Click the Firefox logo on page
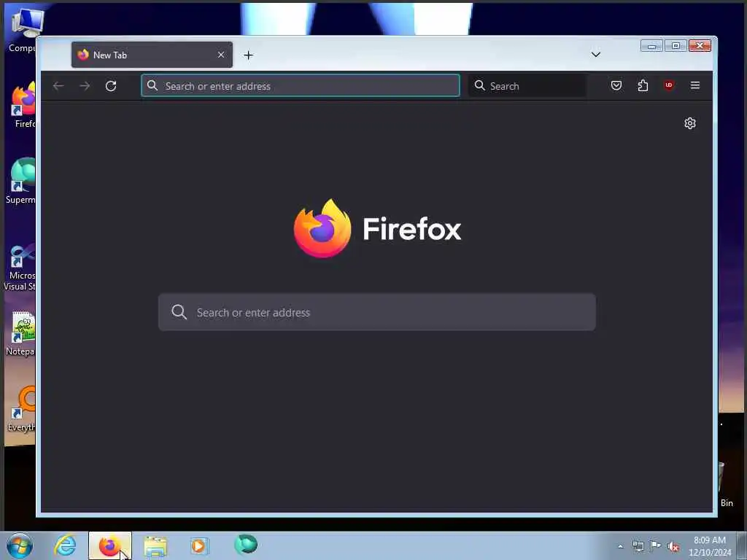Screen dimensions: 747x560 pyautogui.click(x=322, y=228)
